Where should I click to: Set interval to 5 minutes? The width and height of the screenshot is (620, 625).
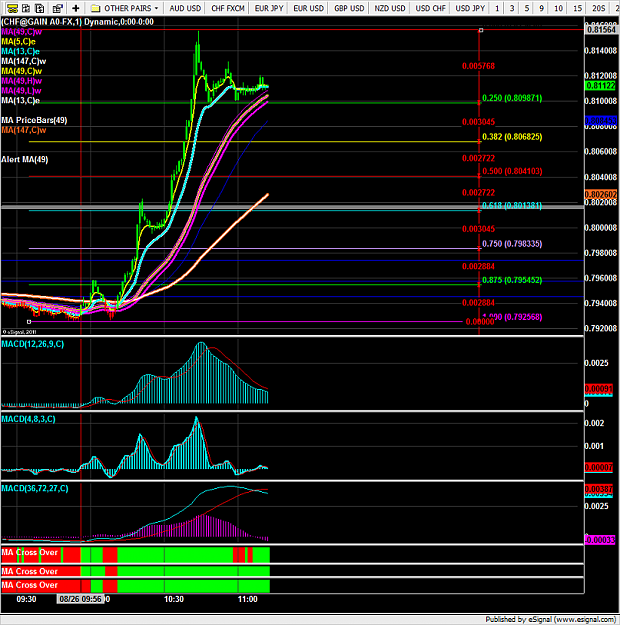(x=527, y=8)
